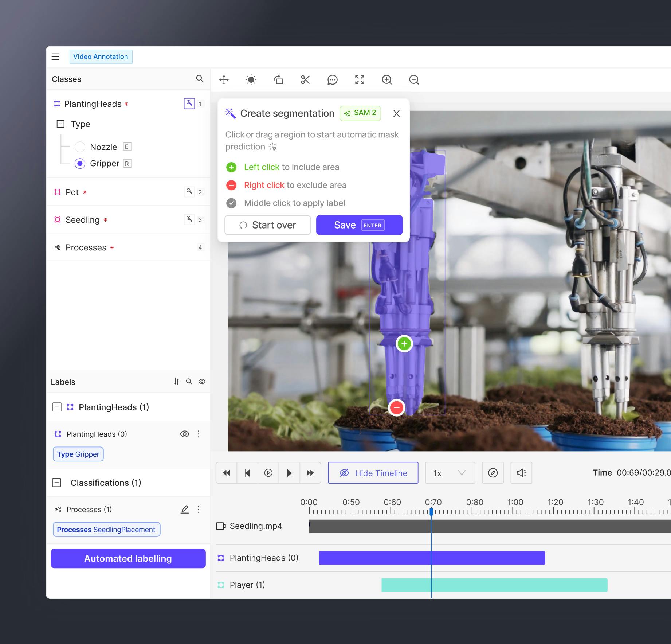
Task: Toggle audio with speaker icon
Action: [521, 473]
